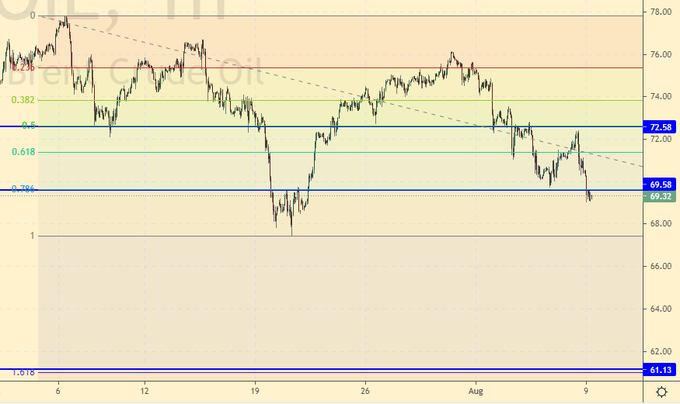Click the 69.32 current price label
680x404 pixels.
[x=660, y=197]
